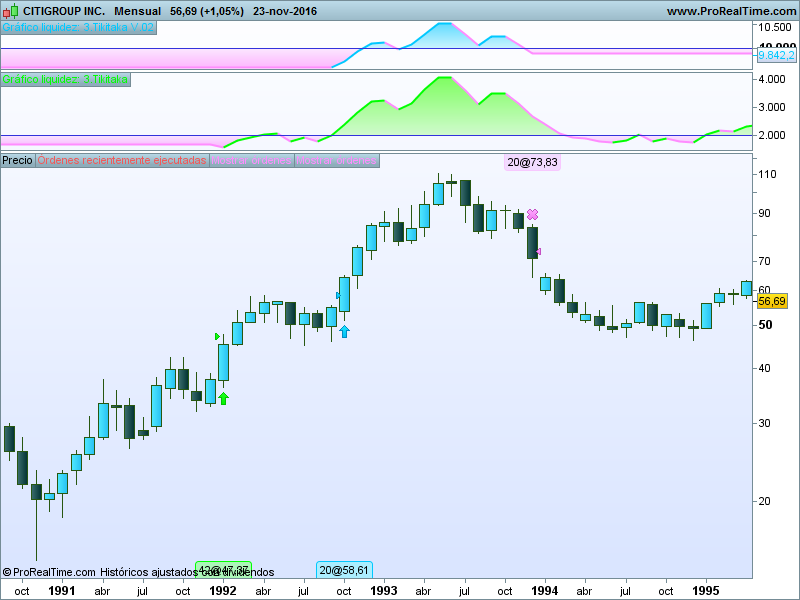The height and width of the screenshot is (600, 800).
Task: Click the 9.842,2 indicator value tag
Action: pos(776,55)
